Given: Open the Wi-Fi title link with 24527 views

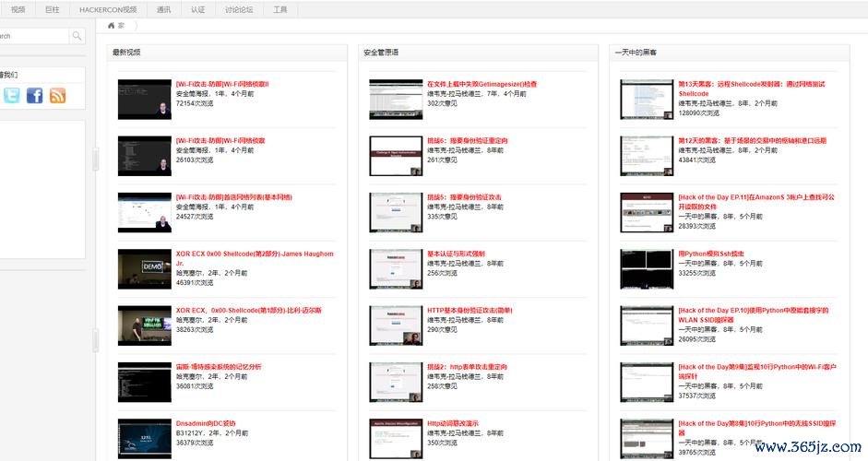Looking at the screenshot, I should [234, 197].
